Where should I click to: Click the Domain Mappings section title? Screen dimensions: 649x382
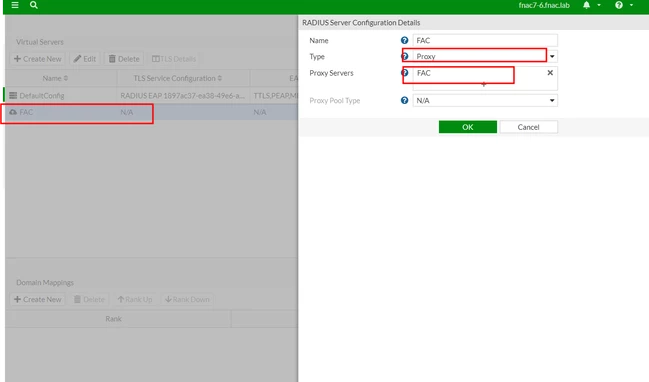coord(45,282)
